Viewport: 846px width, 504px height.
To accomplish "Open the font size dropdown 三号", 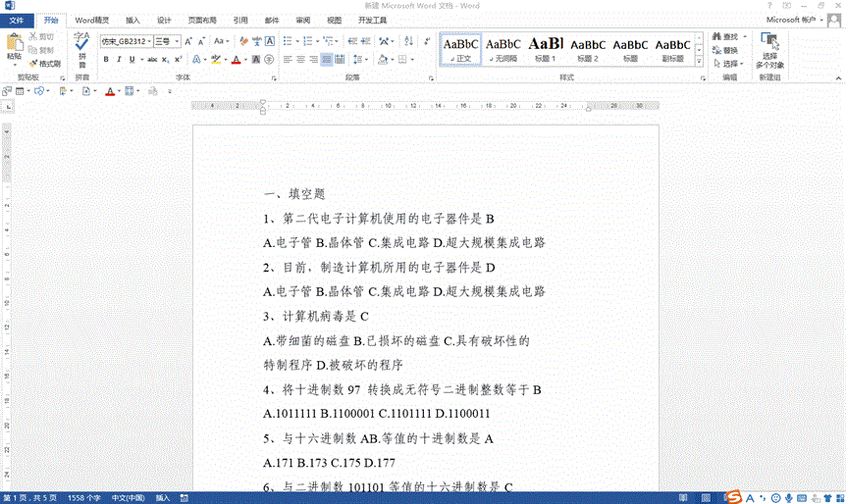I will [x=166, y=41].
